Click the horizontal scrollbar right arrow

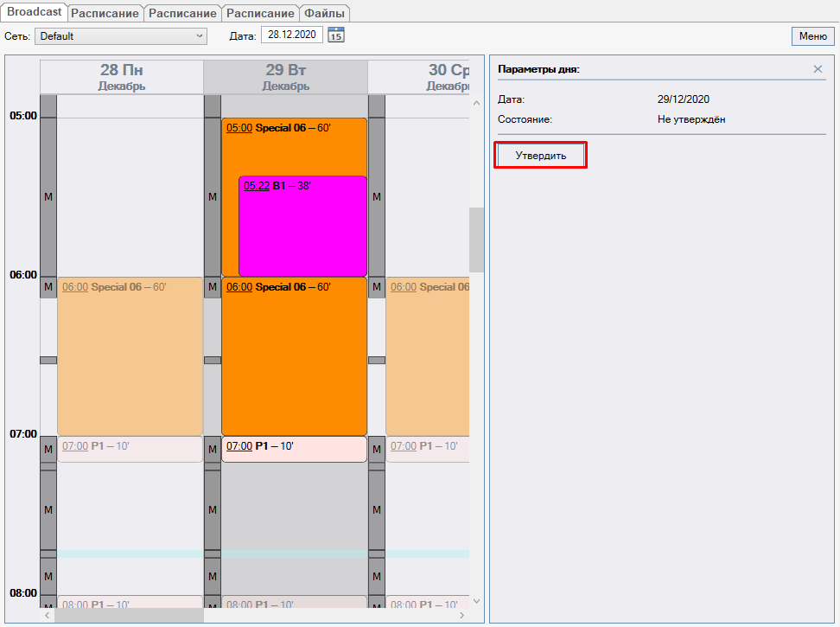click(x=461, y=615)
